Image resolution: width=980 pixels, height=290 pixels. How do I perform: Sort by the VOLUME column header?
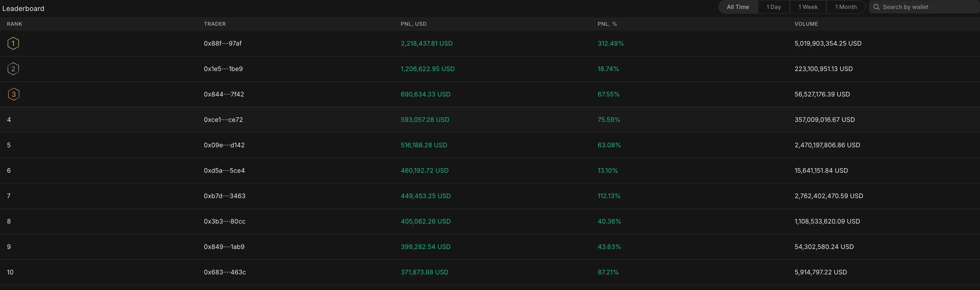click(806, 24)
